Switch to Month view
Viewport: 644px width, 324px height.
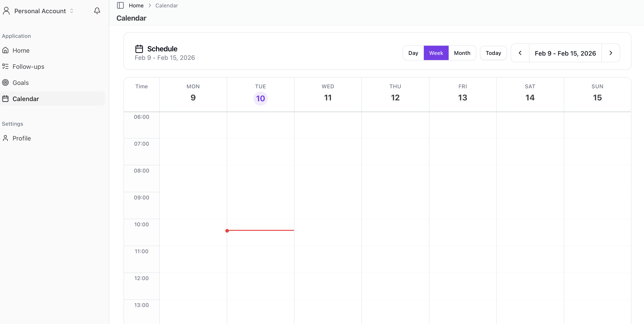[462, 53]
